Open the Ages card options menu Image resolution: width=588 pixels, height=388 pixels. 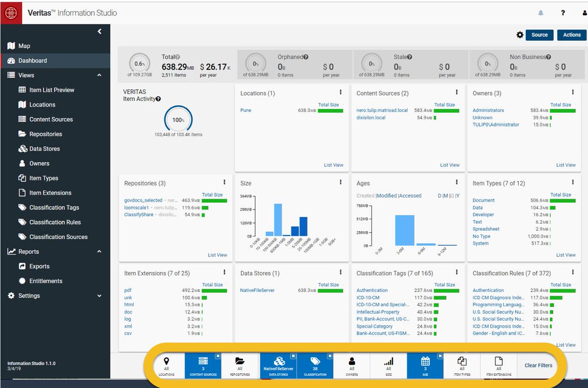click(457, 182)
